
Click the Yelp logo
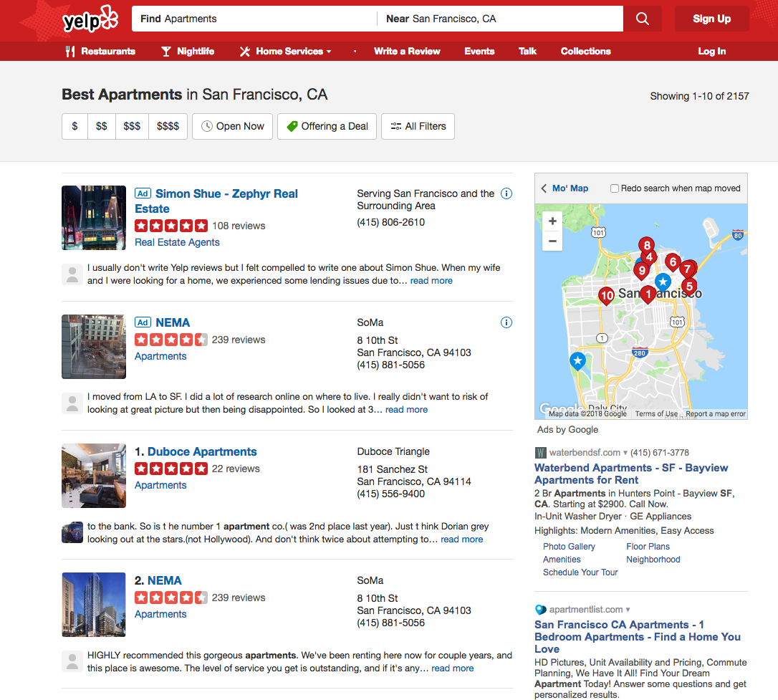[x=90, y=20]
